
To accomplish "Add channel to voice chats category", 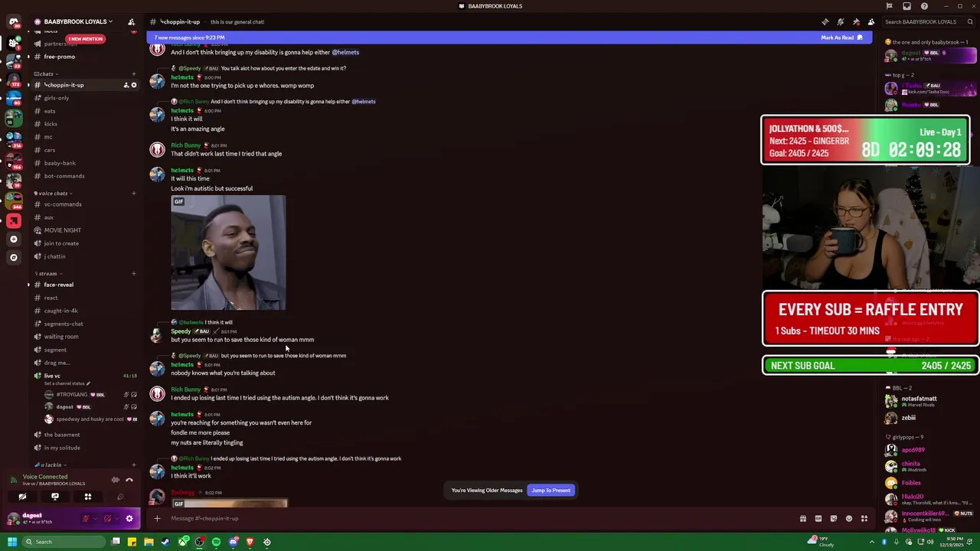I will (x=134, y=194).
